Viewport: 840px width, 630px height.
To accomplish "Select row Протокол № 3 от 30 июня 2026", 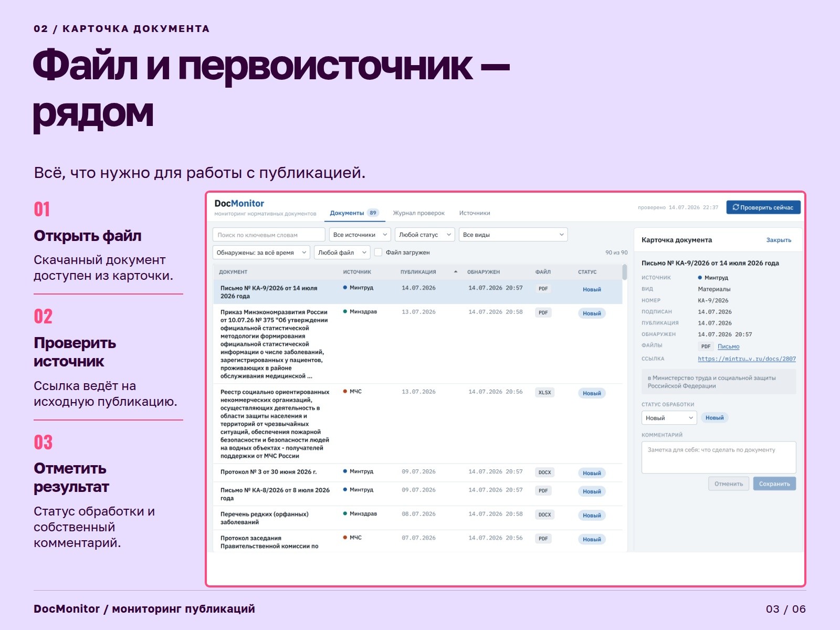I will click(418, 472).
